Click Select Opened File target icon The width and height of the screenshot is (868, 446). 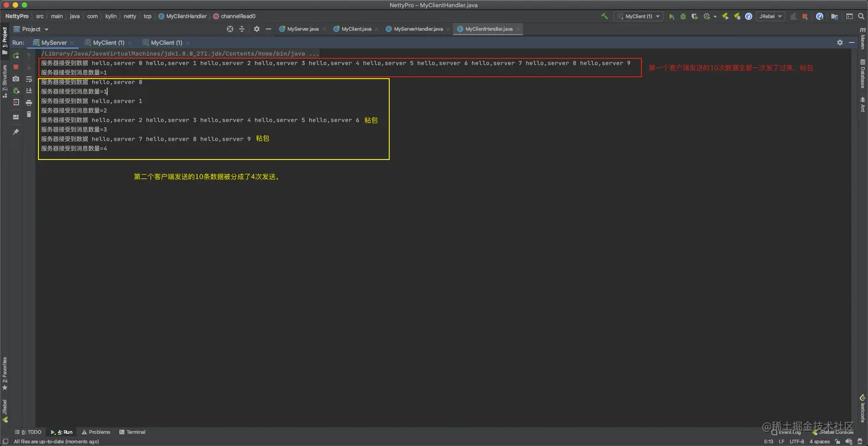(x=230, y=29)
